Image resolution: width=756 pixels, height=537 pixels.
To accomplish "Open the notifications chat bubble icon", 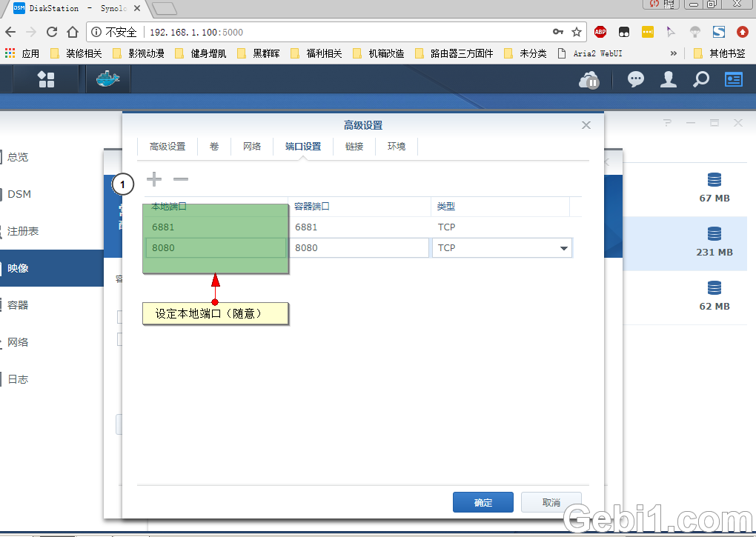I will coord(635,79).
